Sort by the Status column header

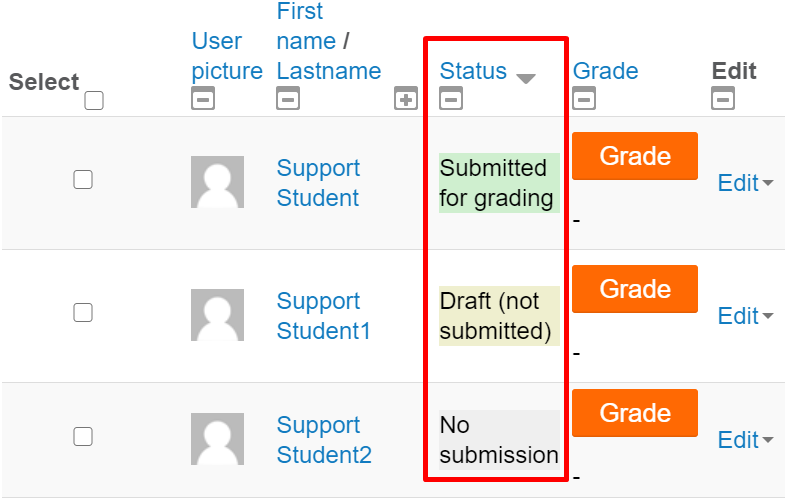coord(473,72)
